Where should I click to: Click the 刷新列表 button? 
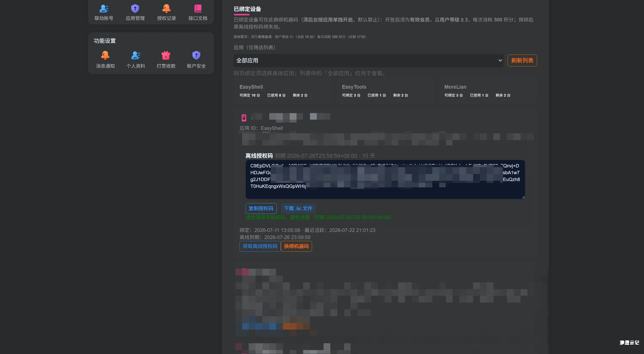click(522, 61)
